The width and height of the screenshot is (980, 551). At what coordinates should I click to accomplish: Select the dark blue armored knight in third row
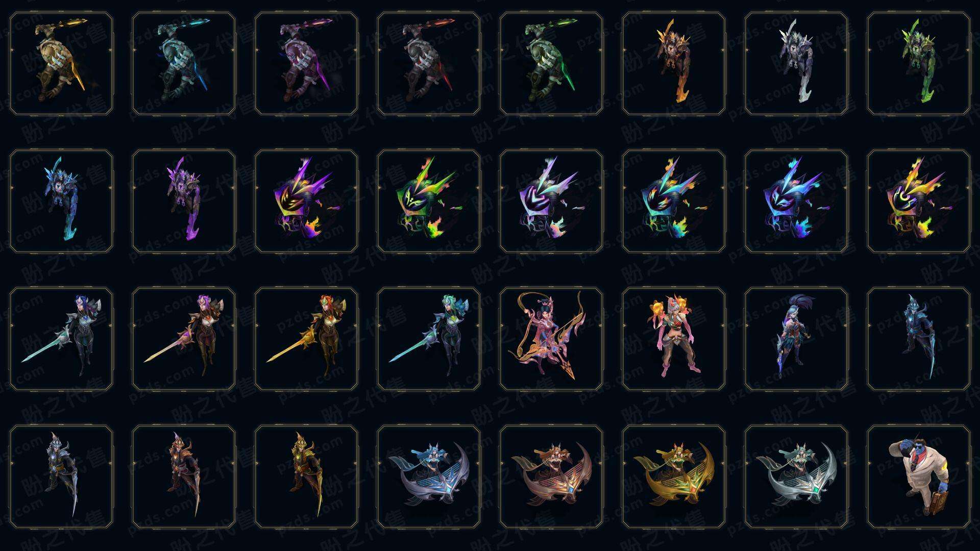(919, 339)
